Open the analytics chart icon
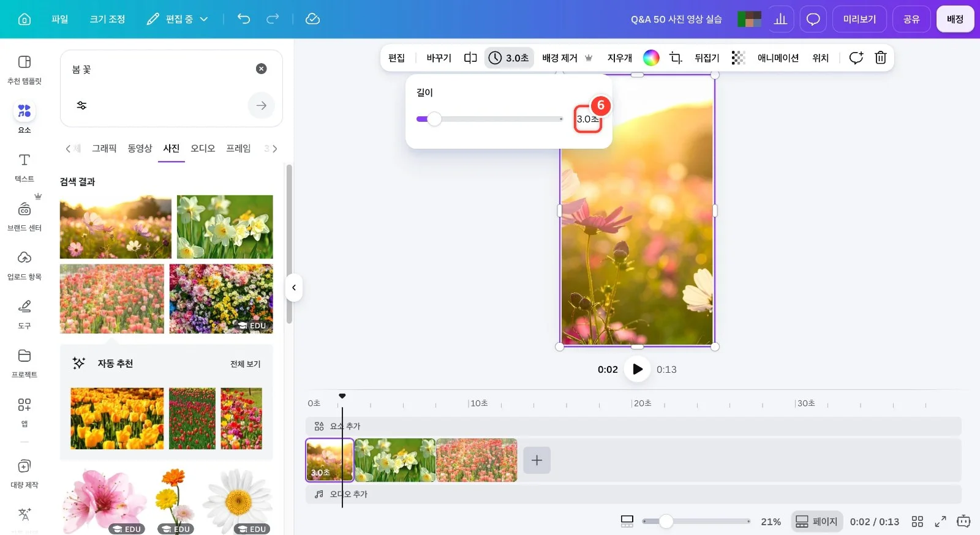The height and width of the screenshot is (535, 980). tap(780, 19)
